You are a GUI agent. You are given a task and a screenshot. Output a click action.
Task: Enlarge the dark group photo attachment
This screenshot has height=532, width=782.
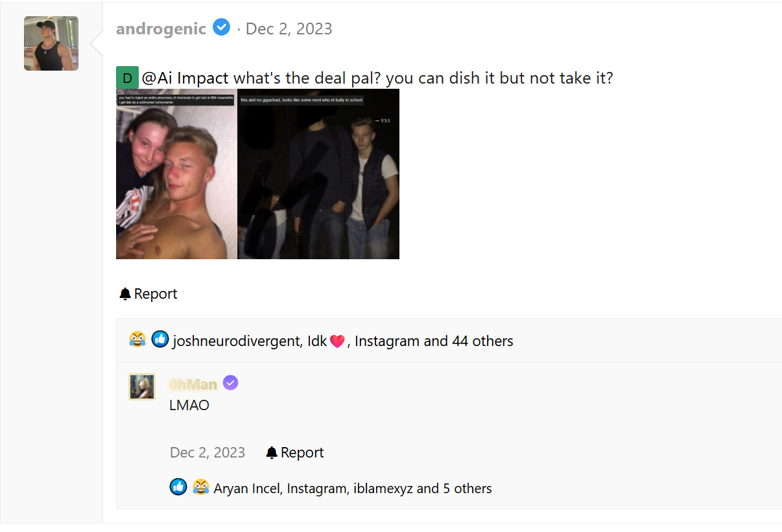coord(318,174)
